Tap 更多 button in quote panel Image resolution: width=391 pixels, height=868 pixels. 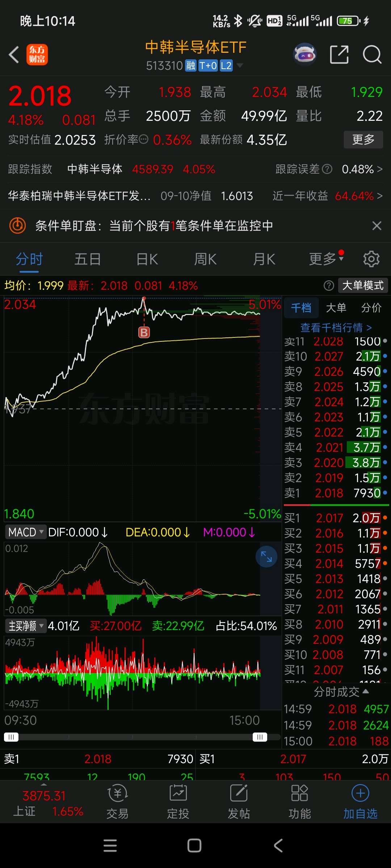363,140
